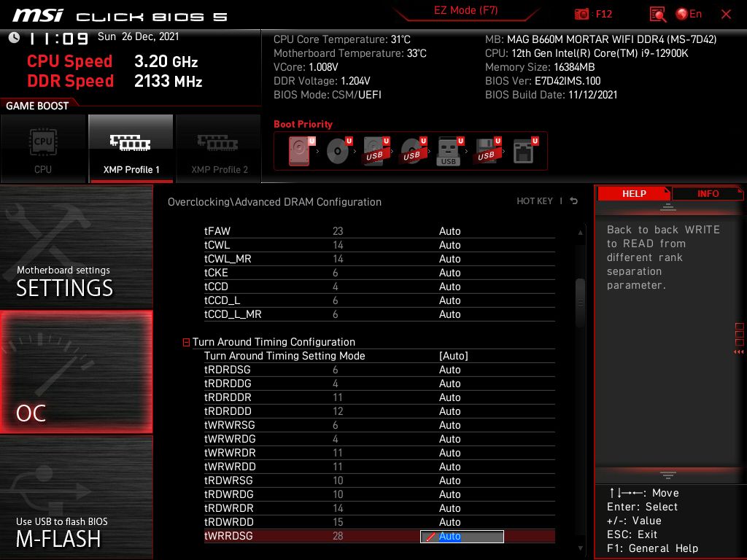Click the scroll-down arrow of settings list
Screen dimensions: 747x560
(x=580, y=548)
